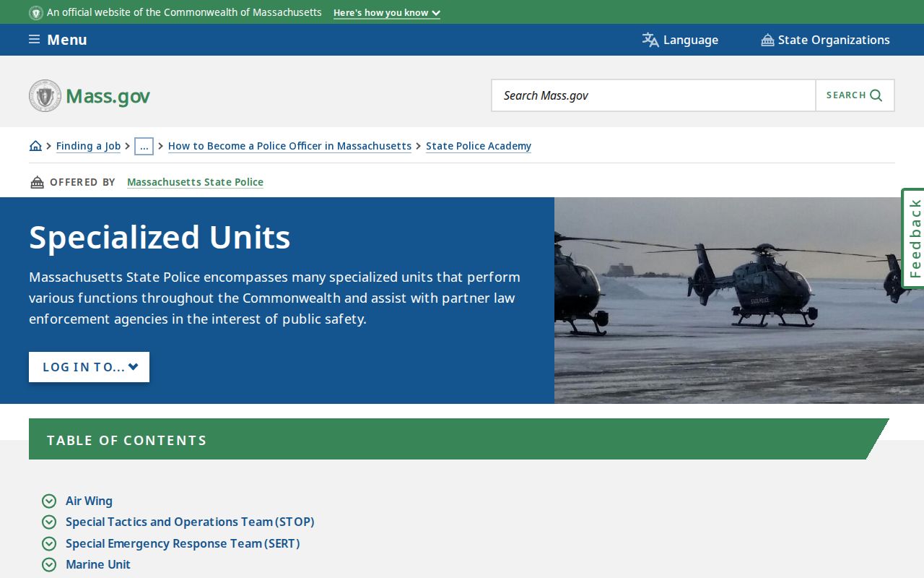Open the main Menu
The width and height of the screenshot is (924, 578).
[x=58, y=40]
